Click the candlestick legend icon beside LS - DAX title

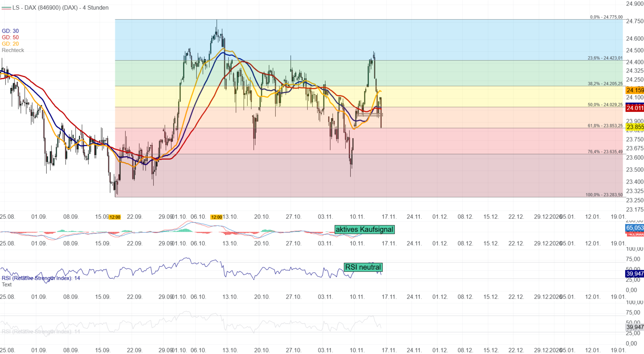(x=6, y=8)
